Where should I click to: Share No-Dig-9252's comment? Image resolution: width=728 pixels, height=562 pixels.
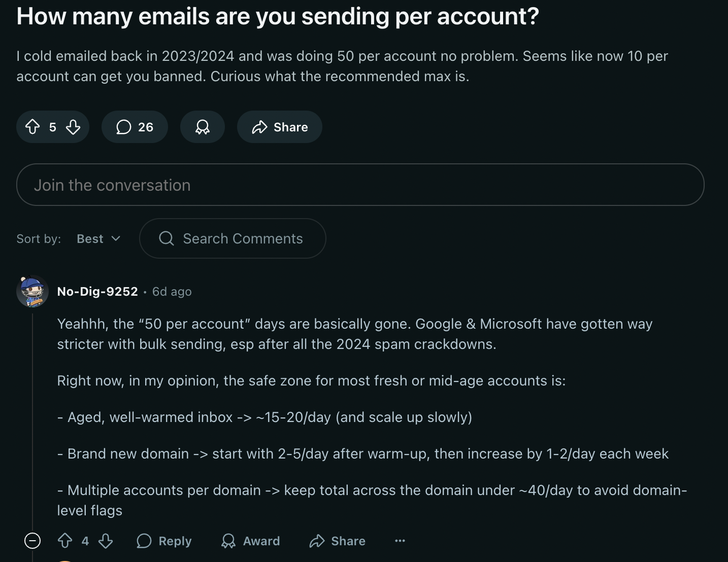[x=337, y=541]
